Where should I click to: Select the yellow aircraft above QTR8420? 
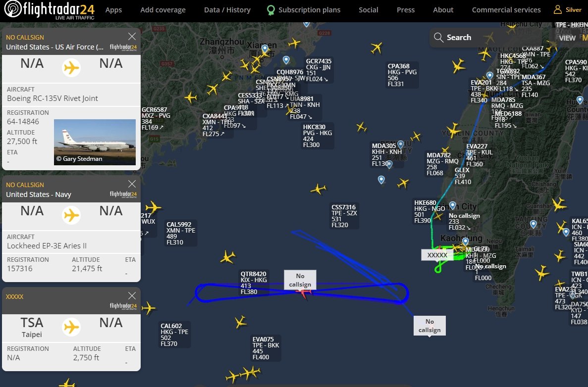coord(228,257)
